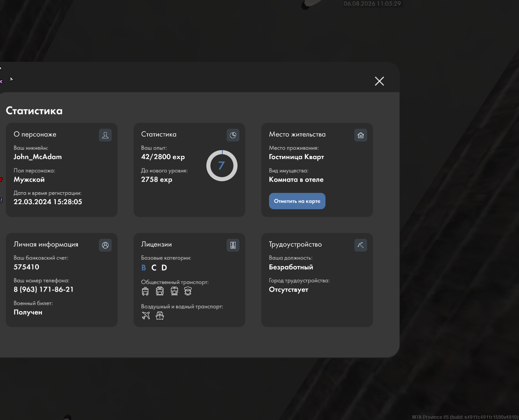Click the '2758 exp' remaining value
The image size is (519, 420).
point(157,179)
